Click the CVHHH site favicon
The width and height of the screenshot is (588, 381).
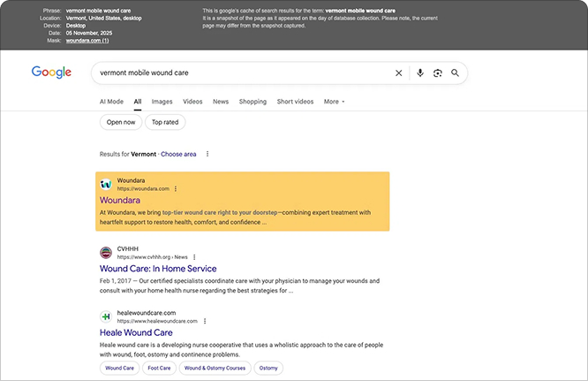[x=106, y=253]
